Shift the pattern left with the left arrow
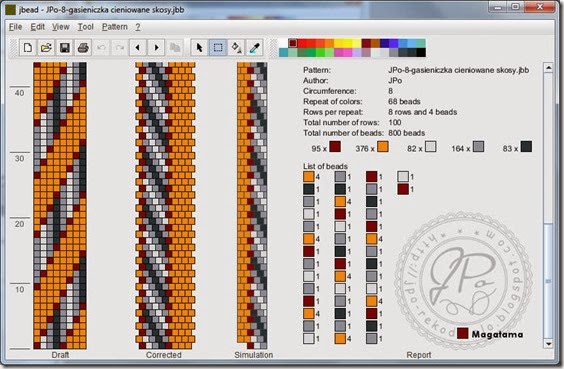Viewport: 564px width, 369px height. point(138,47)
